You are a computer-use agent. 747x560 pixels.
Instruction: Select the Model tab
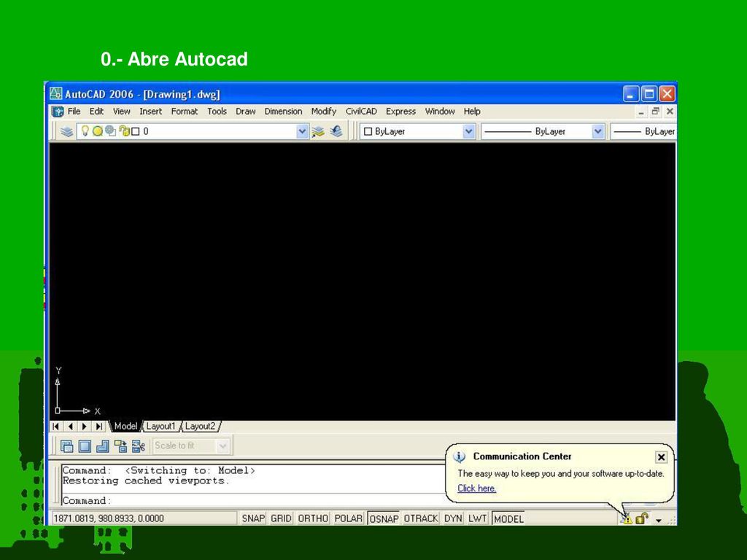click(x=125, y=426)
